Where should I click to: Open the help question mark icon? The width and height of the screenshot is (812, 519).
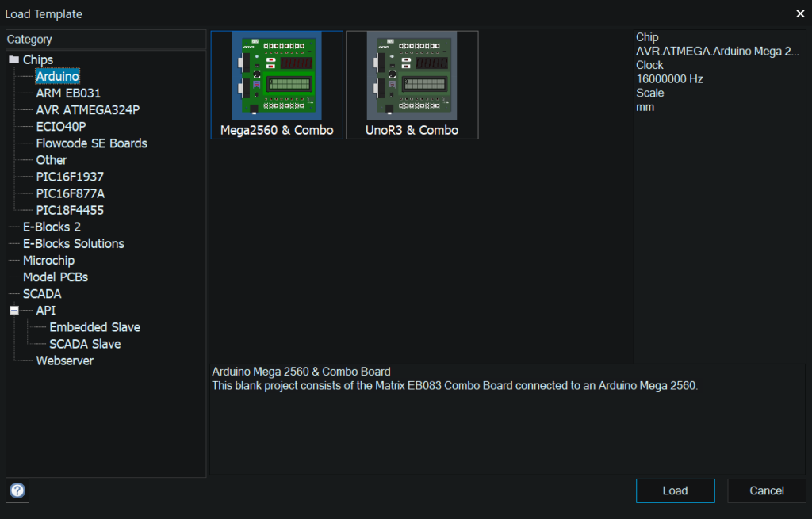click(17, 490)
